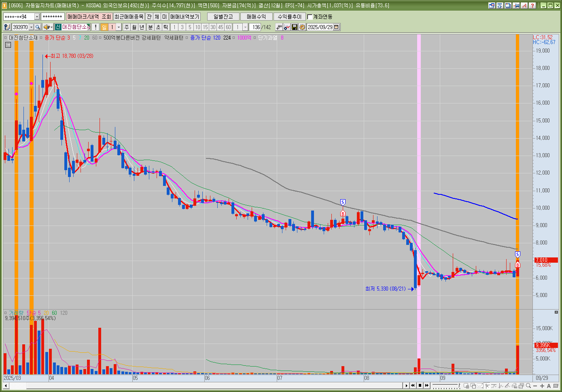Click the plus zoom-in icon at bottom
The width and height of the screenshot is (562, 392).
point(542,386)
